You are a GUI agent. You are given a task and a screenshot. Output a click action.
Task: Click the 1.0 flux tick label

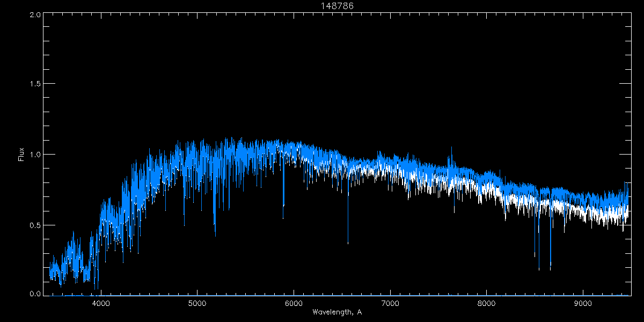coord(35,155)
